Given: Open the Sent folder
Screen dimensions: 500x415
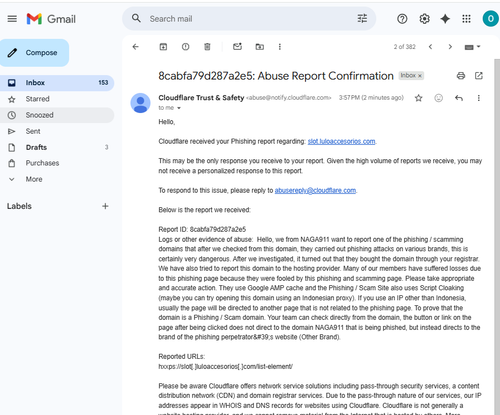Looking at the screenshot, I should pos(57,131).
